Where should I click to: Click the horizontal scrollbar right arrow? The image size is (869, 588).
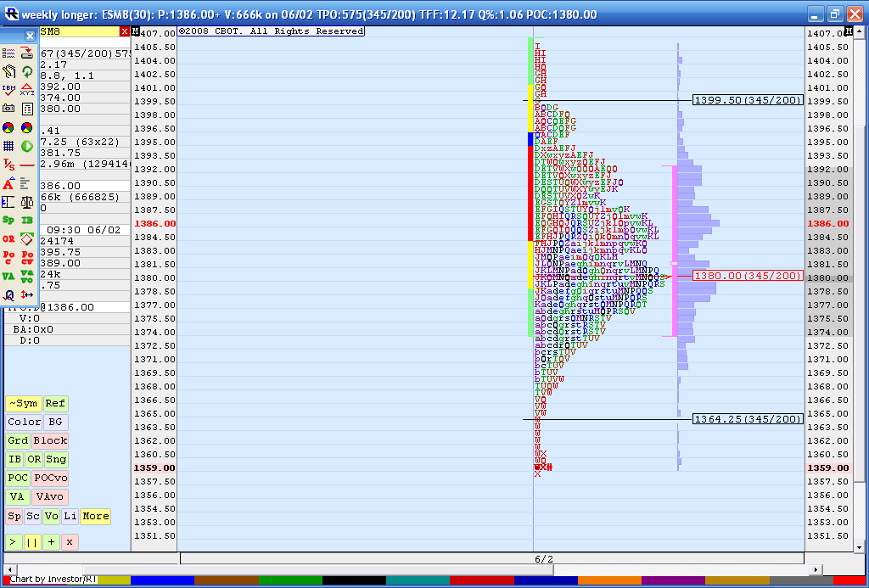click(814, 569)
